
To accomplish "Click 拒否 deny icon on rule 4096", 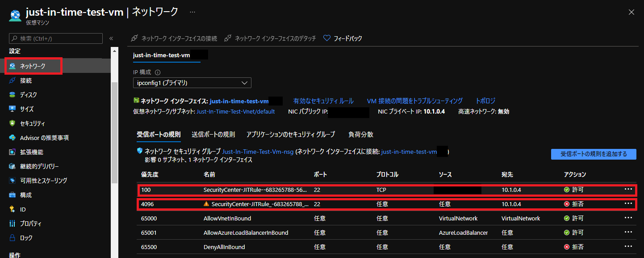I will [x=567, y=204].
